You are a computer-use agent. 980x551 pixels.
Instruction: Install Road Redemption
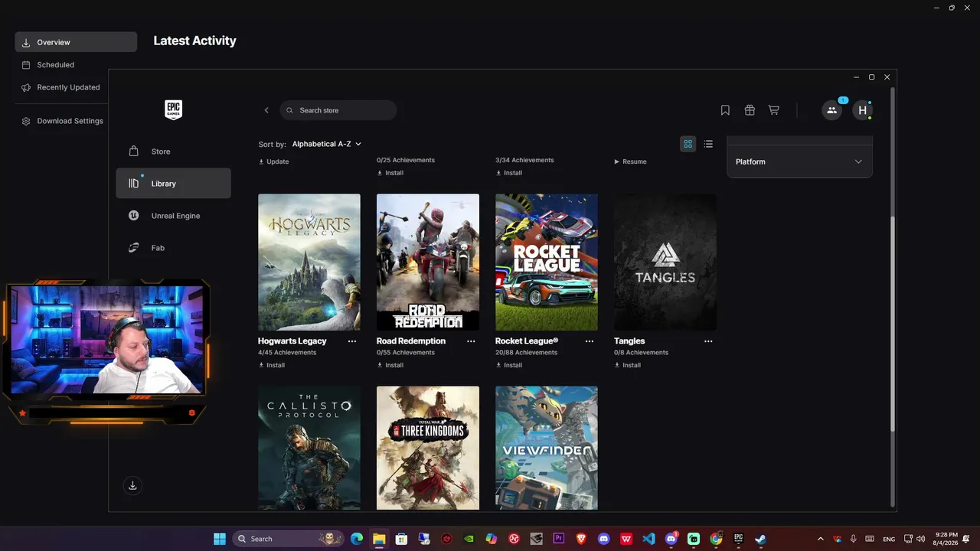pyautogui.click(x=390, y=365)
